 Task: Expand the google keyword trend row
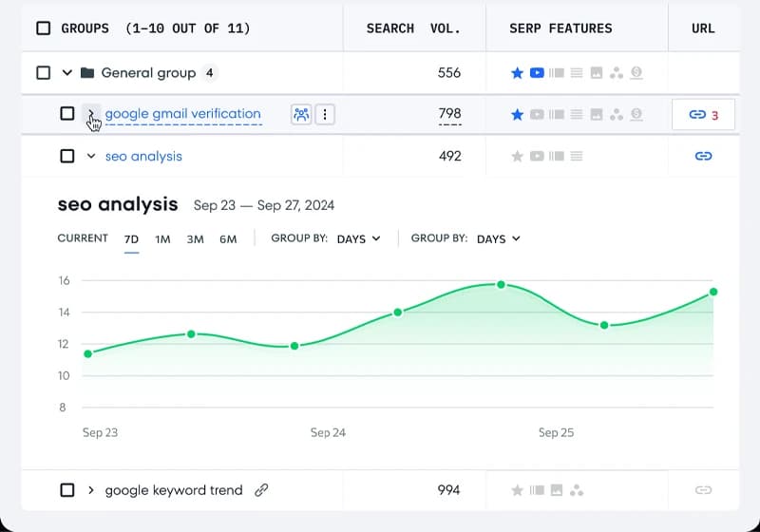point(91,490)
